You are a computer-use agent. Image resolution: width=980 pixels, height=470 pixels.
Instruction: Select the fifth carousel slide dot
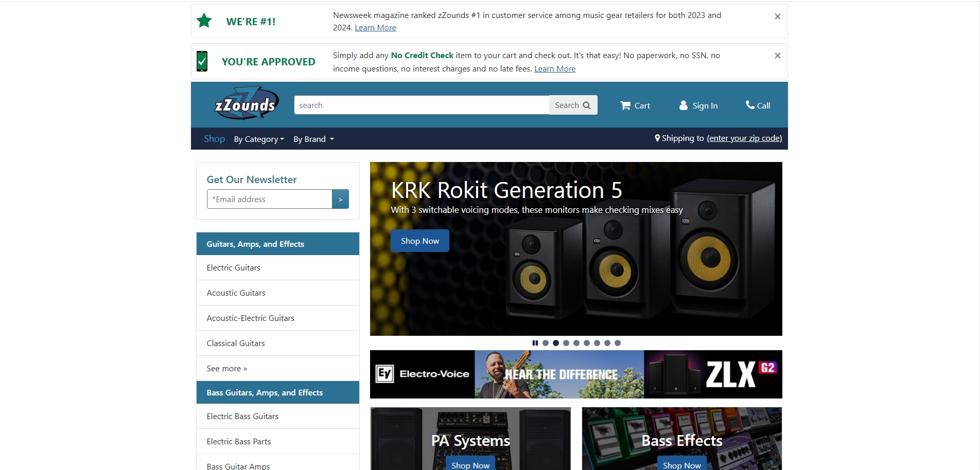pyautogui.click(x=587, y=343)
